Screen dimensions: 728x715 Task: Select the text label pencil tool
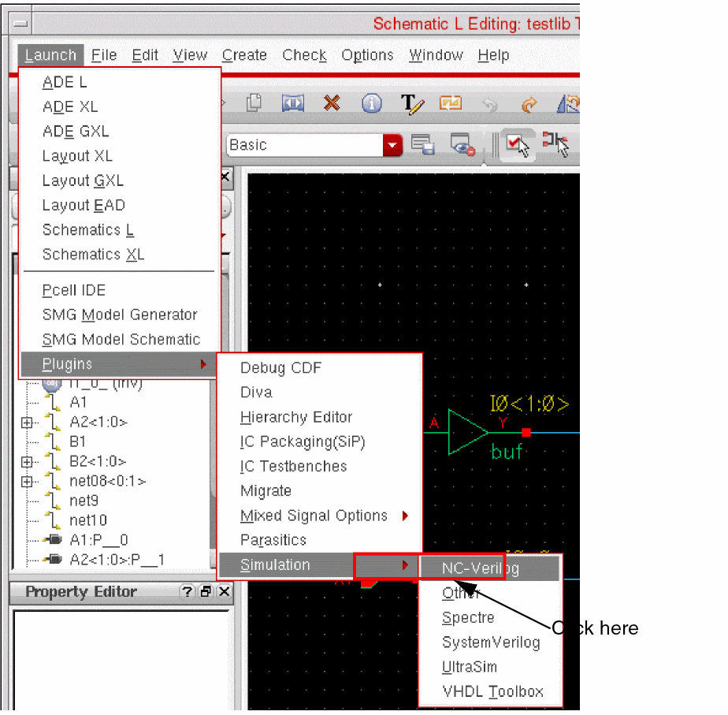[x=412, y=103]
